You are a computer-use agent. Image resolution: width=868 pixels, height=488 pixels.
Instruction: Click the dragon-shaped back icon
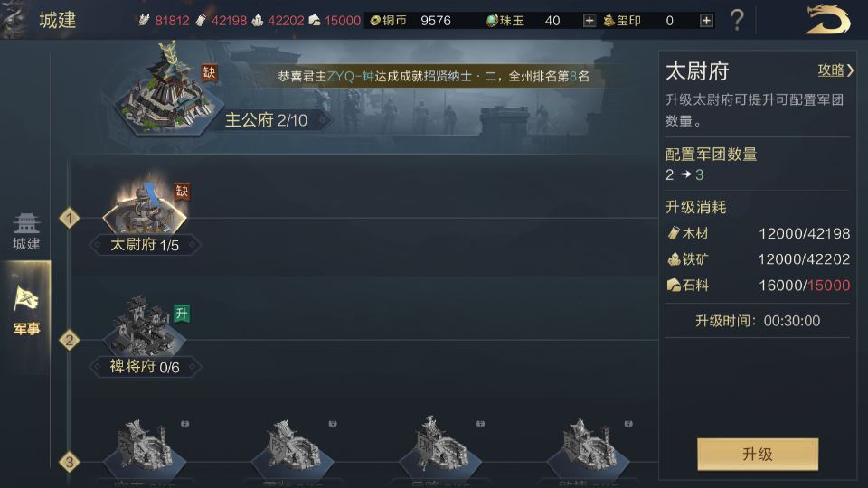coord(827,19)
